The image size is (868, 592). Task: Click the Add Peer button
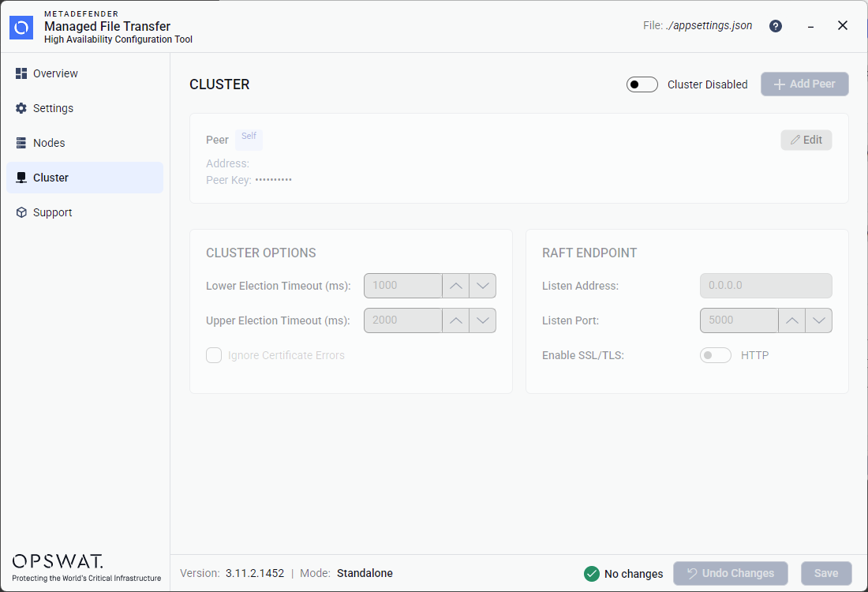[x=804, y=84]
